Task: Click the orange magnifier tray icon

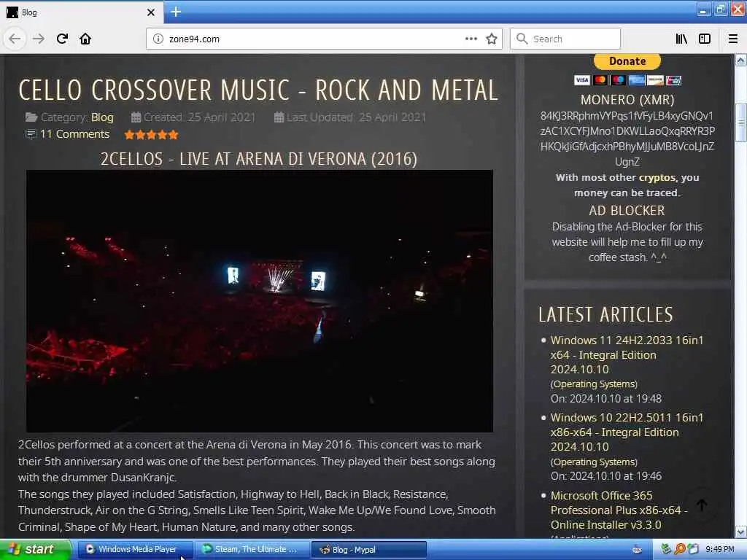Action: pos(680,549)
